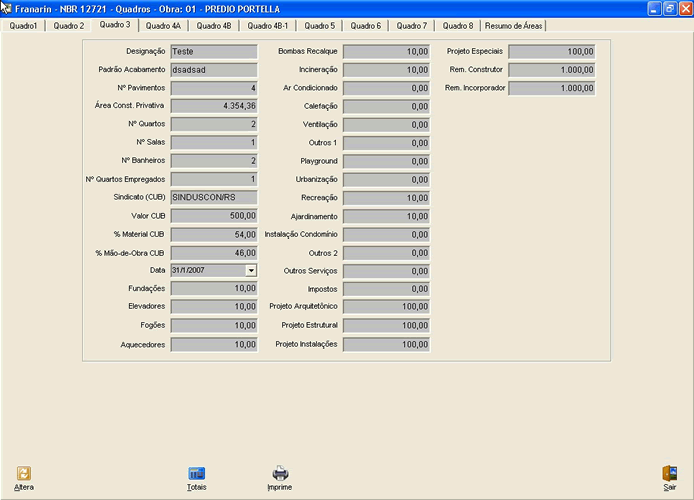Click the Projeto Especiais field
Screen dimensions: 694x500
[551, 52]
